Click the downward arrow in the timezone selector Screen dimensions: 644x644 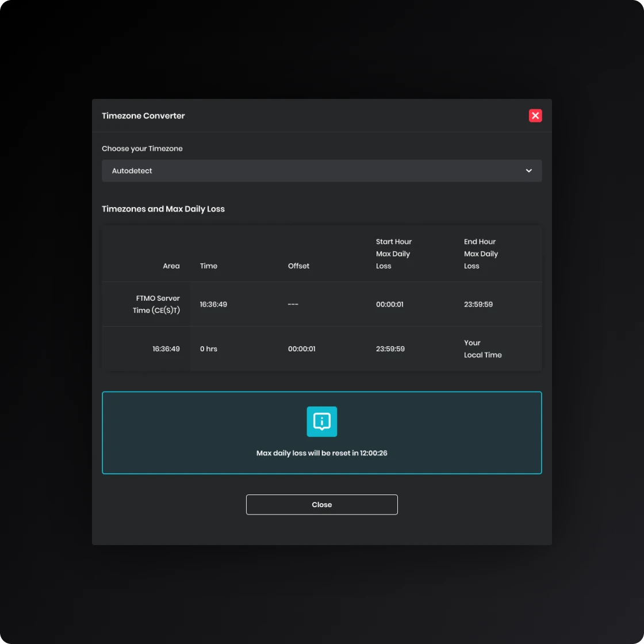(x=528, y=171)
